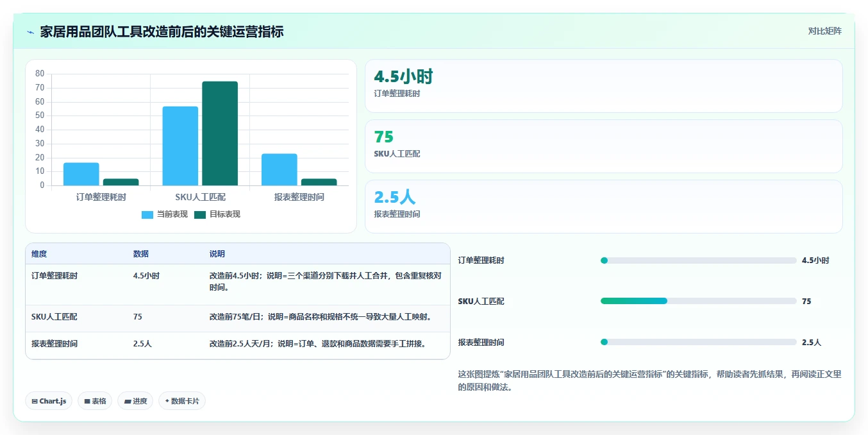Viewport: 868px width, 435px height.
Task: Click the 报表整理时间 progress bar
Action: point(698,342)
